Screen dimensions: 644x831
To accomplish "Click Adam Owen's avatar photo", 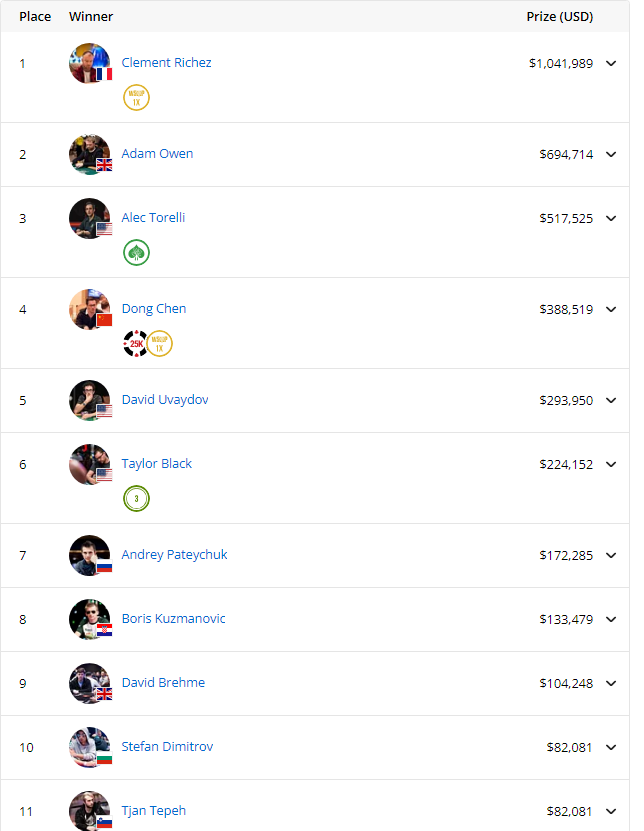I will tap(89, 154).
